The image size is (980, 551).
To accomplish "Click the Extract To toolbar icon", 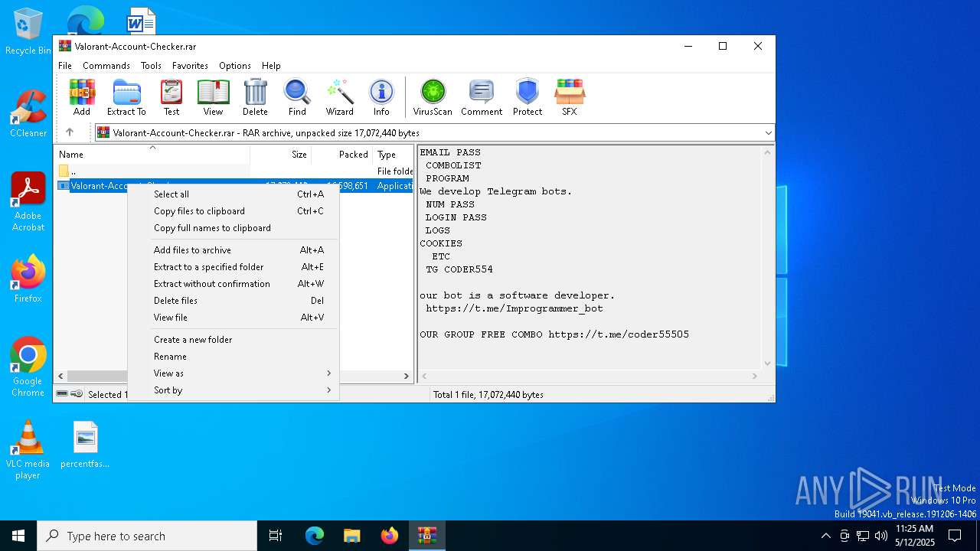I will [126, 97].
